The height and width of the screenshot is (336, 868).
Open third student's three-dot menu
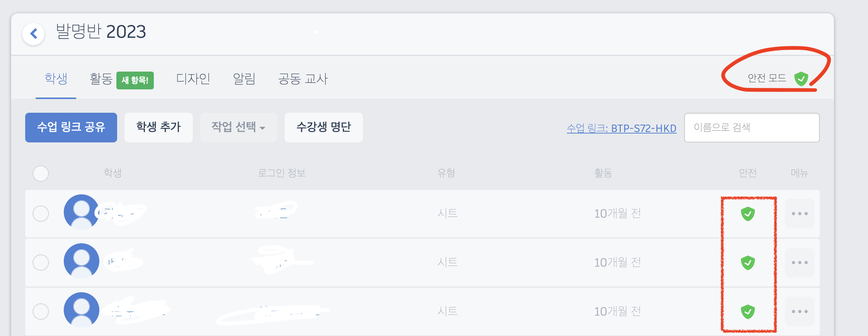[x=799, y=312]
